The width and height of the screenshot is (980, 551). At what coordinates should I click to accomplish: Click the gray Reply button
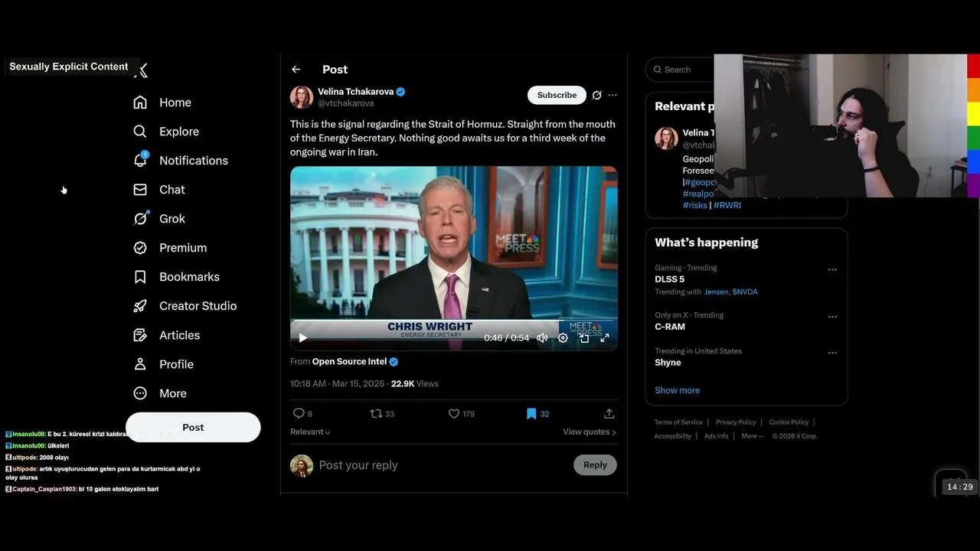click(x=595, y=465)
